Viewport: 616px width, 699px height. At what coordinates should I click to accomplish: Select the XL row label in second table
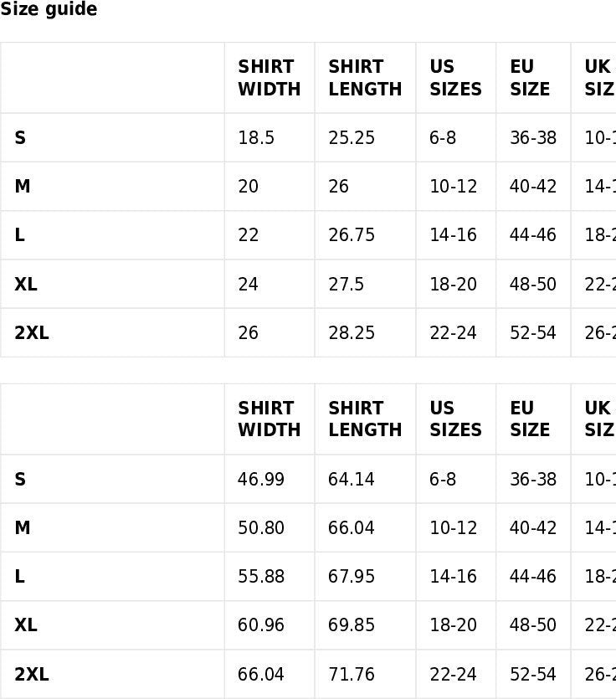pos(26,625)
